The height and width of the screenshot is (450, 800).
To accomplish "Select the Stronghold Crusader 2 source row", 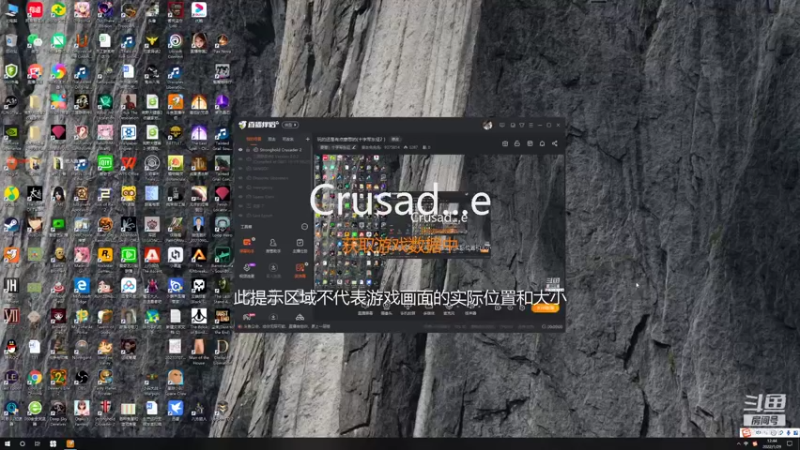I will click(274, 149).
